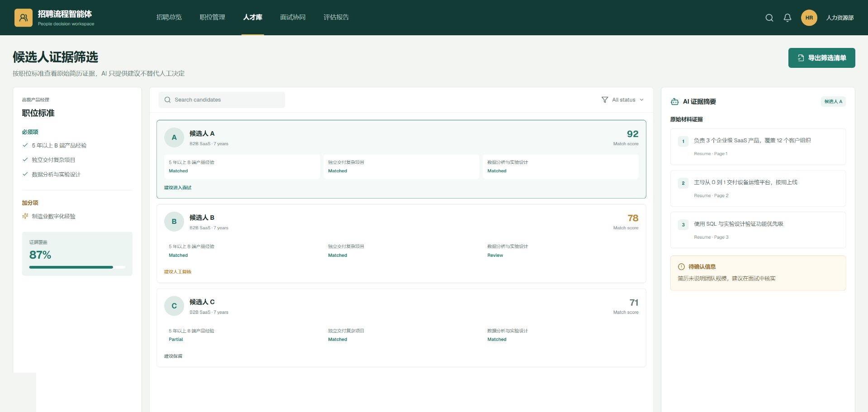The image size is (868, 412).
Task: Click 建议进入面试 link for candidate A
Action: 178,188
